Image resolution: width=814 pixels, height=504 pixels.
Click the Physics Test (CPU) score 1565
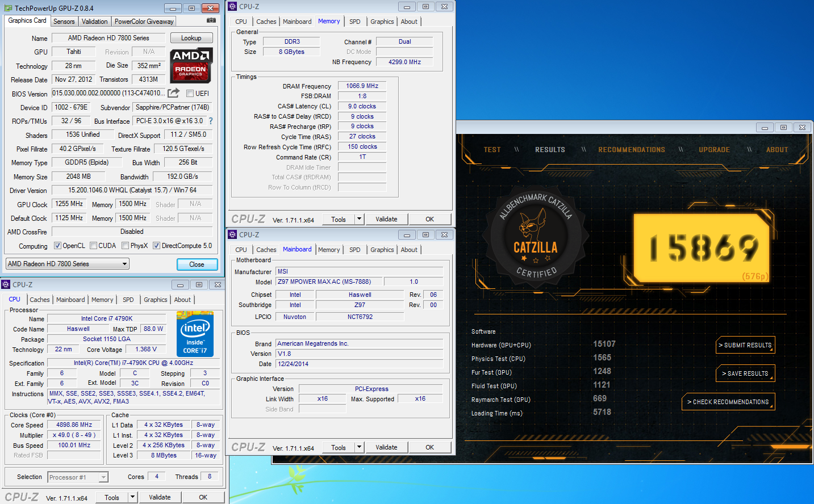pos(602,358)
